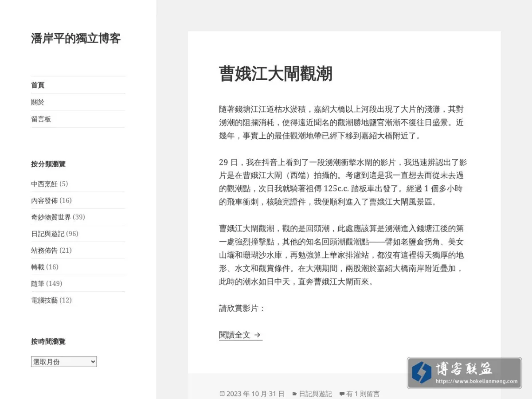This screenshot has height=399, width=532.
Task: Open the 潘岸平的獨立博客 site title
Action: (x=76, y=38)
